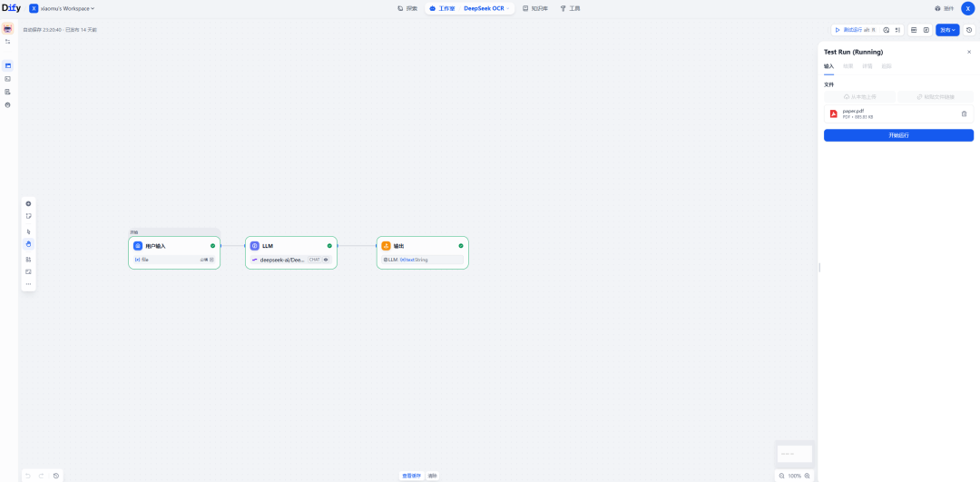The height and width of the screenshot is (482, 980).
Task: Click the zoom in magnifier icon
Action: tap(807, 476)
